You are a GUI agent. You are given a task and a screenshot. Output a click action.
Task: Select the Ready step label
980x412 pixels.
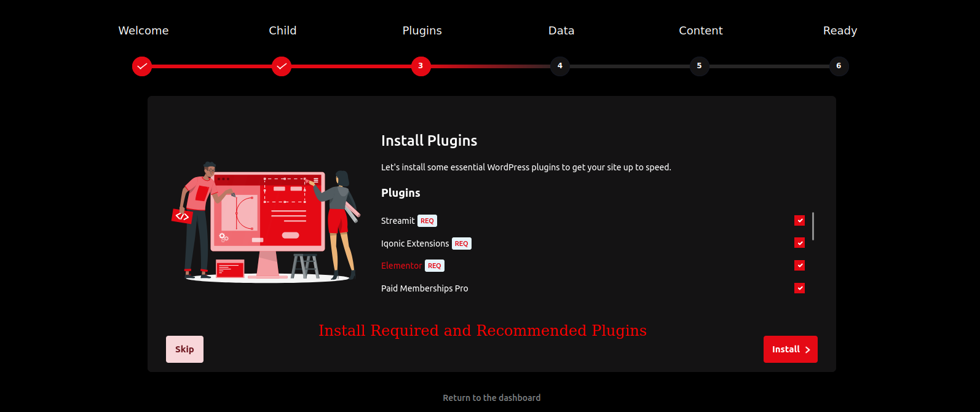[840, 31]
